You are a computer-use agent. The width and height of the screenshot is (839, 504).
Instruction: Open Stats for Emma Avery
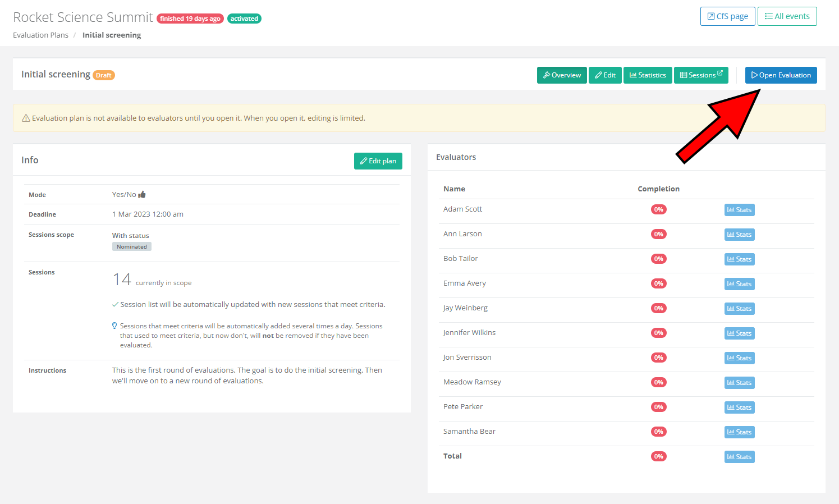(x=739, y=284)
